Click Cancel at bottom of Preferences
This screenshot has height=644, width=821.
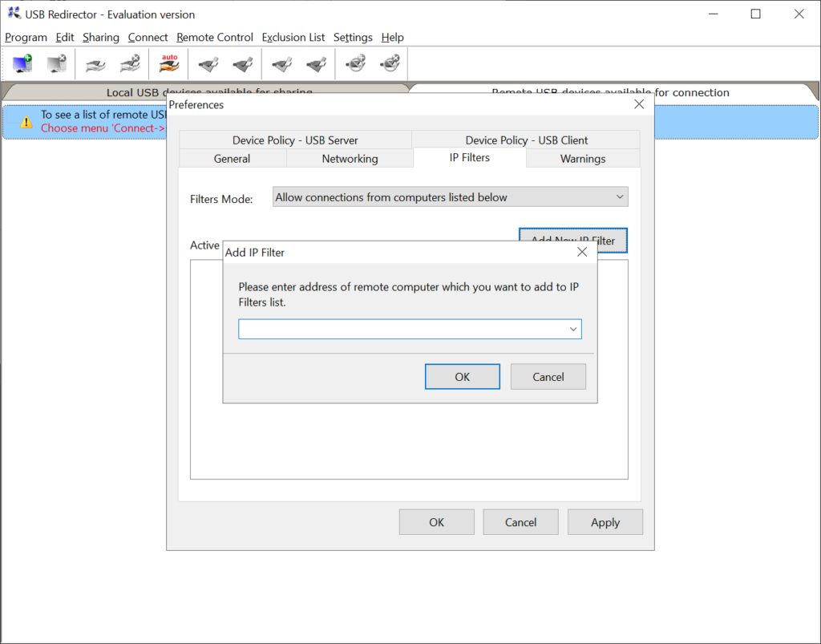point(520,522)
